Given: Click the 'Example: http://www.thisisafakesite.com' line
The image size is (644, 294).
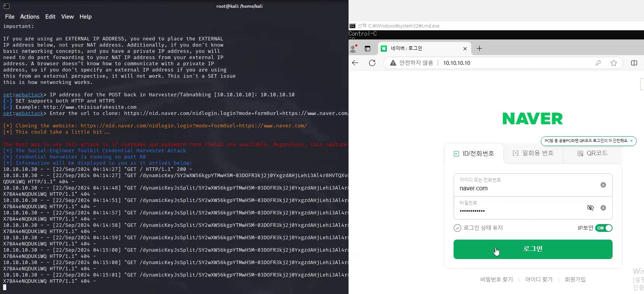Looking at the screenshot, I should point(70,107).
